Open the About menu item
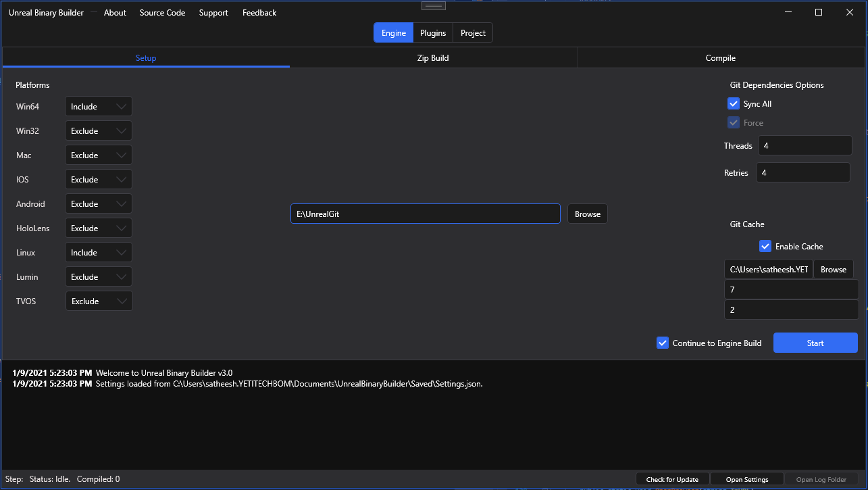 [x=115, y=13]
